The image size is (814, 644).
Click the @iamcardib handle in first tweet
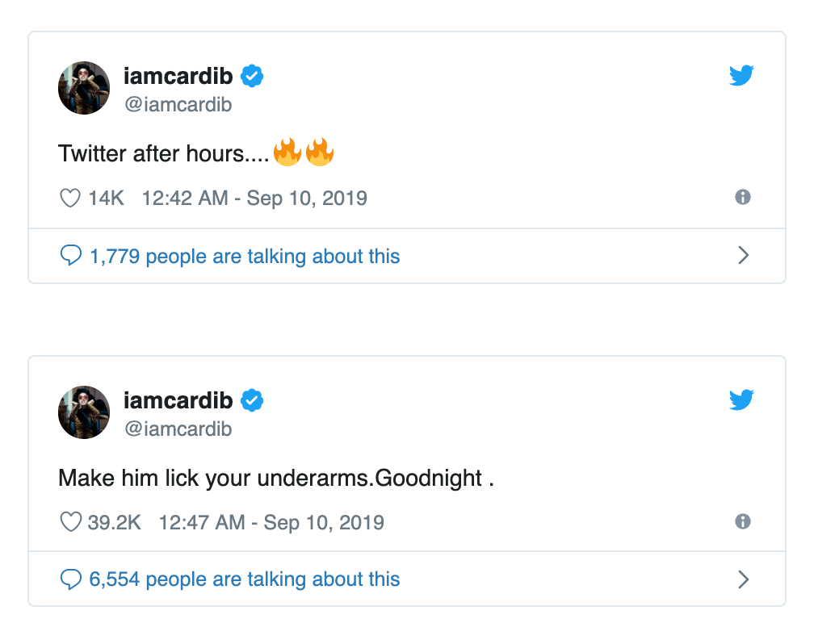[x=178, y=105]
